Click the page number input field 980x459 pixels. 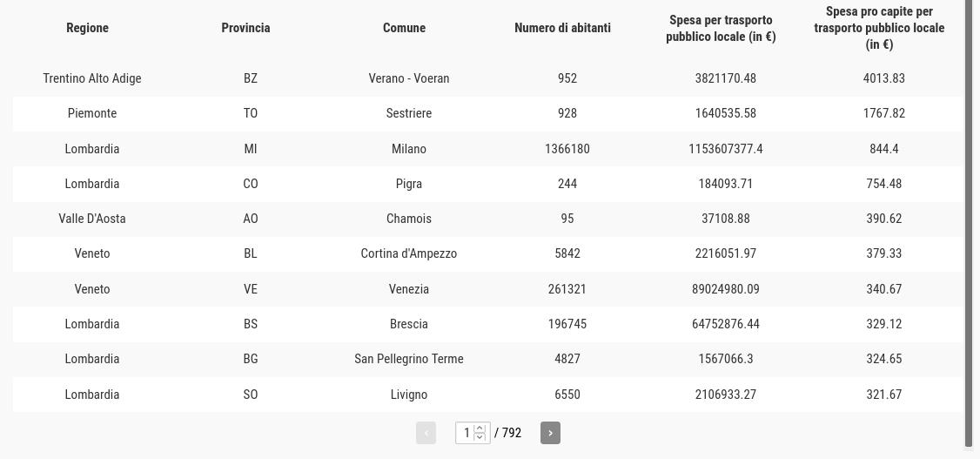(466, 433)
